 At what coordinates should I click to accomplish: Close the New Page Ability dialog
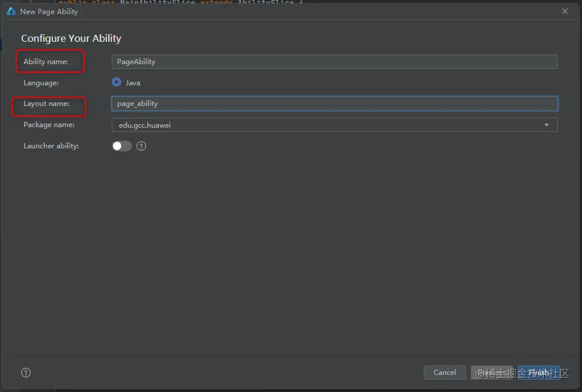tap(564, 11)
